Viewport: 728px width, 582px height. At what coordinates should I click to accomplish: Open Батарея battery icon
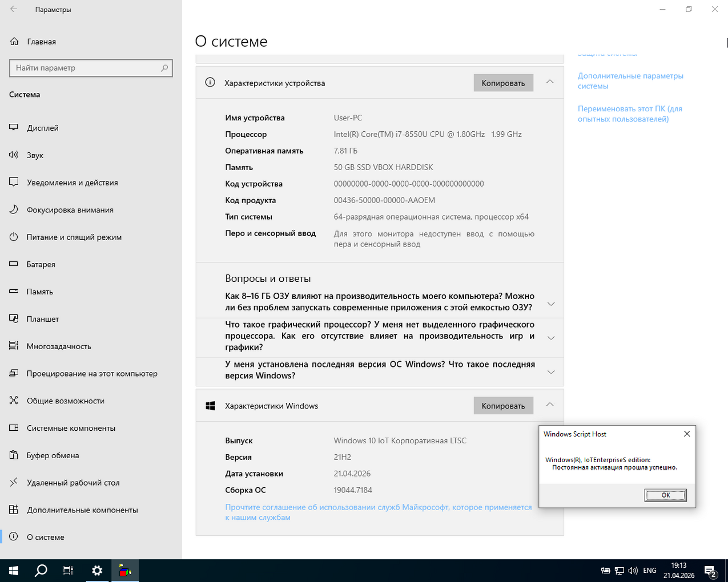14,264
